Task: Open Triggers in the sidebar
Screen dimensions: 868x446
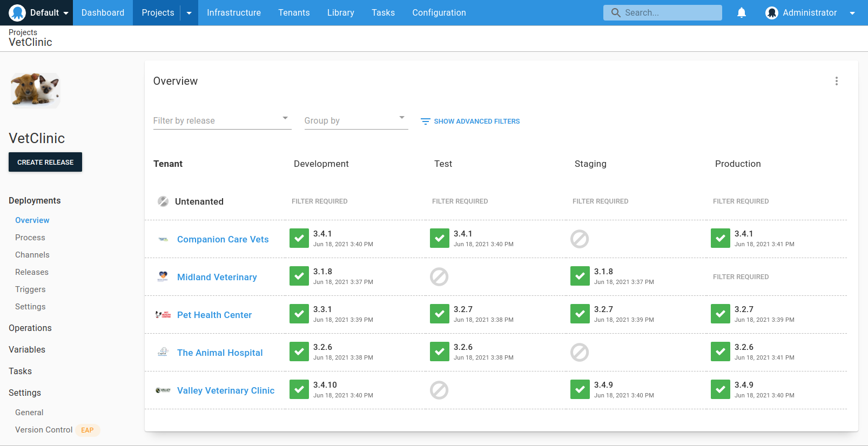Action: click(x=30, y=289)
